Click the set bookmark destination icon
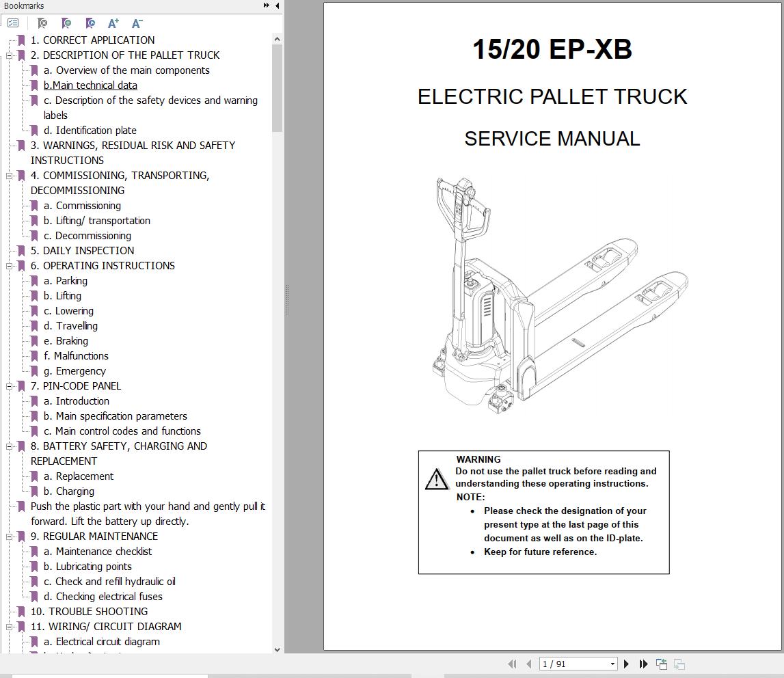The image size is (784, 678). (x=90, y=23)
